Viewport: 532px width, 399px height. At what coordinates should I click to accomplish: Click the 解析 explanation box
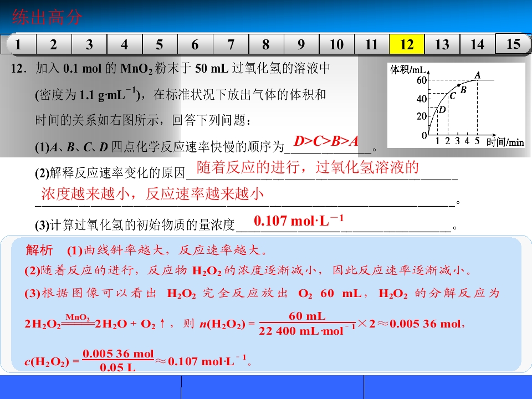(x=266, y=304)
